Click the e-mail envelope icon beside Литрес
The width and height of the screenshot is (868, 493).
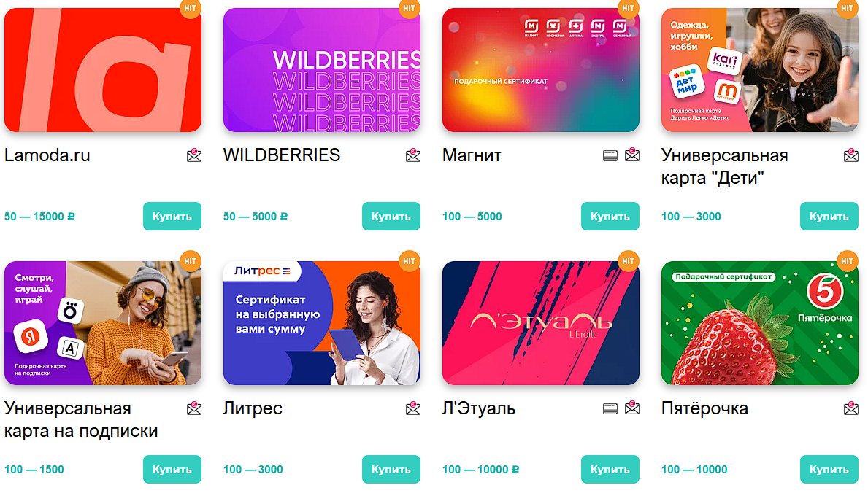coord(413,408)
